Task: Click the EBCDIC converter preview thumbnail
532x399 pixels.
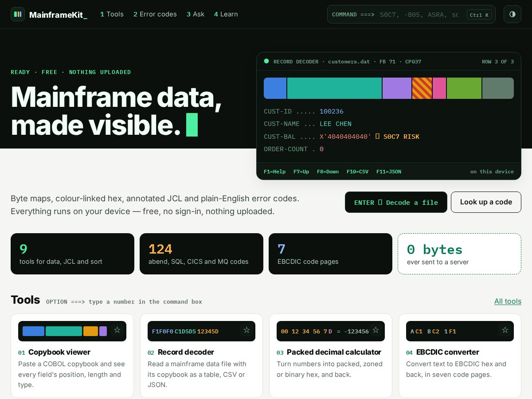Action: 460,331
